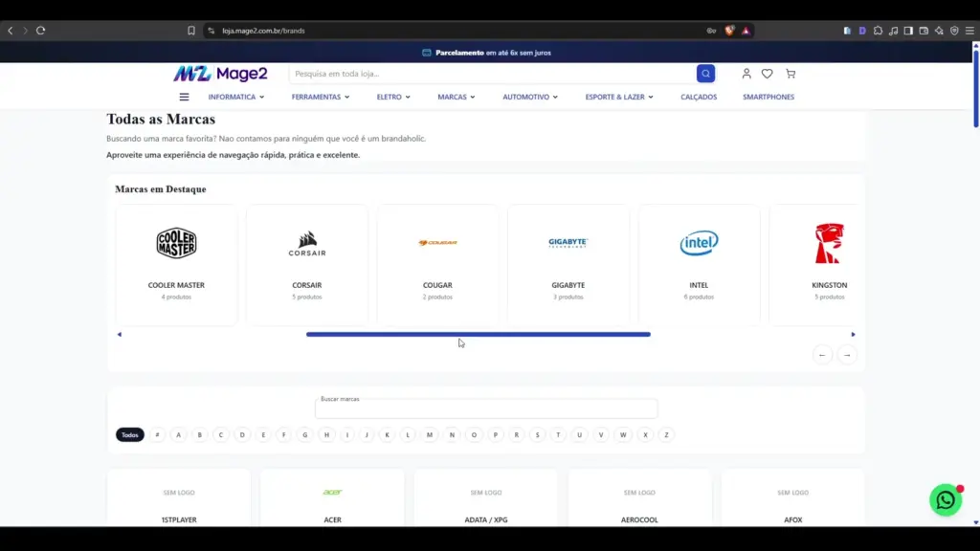The image size is (980, 551).
Task: Open wishlist heart icon
Action: tap(767, 74)
